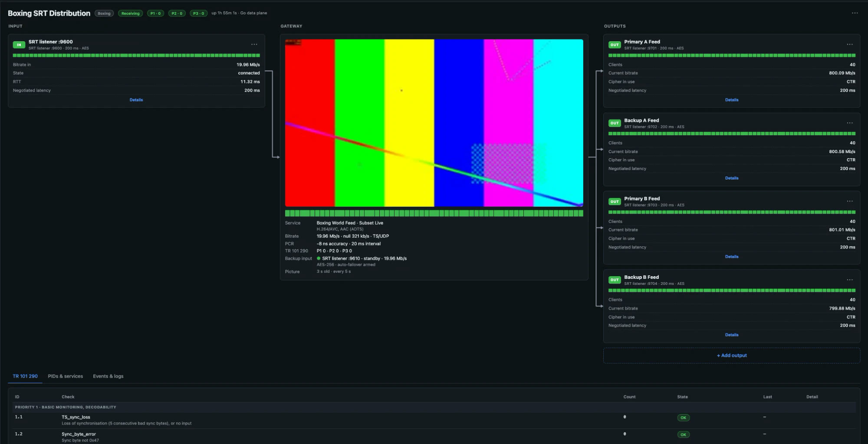Open the PIDs & services tab
Screen dimensions: 868x444
(65, 376)
